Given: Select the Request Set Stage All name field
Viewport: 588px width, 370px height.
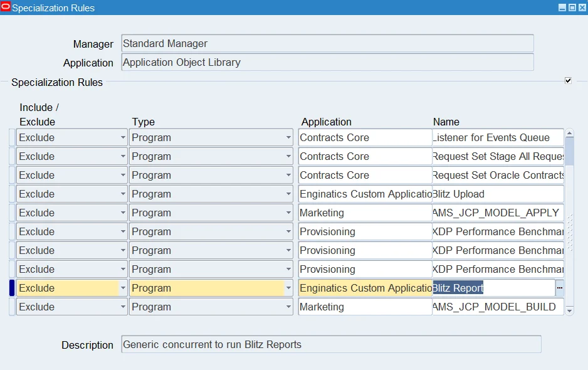Looking at the screenshot, I should 498,156.
